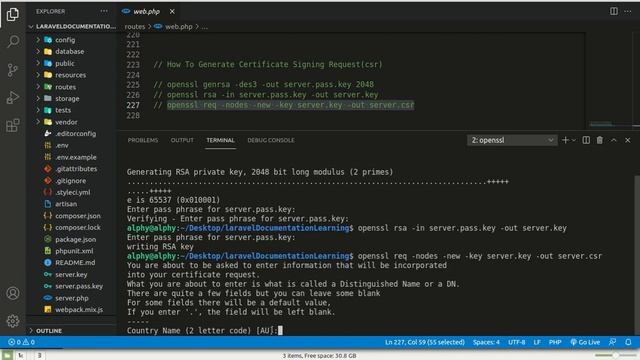Open the server.key file

tap(71, 274)
